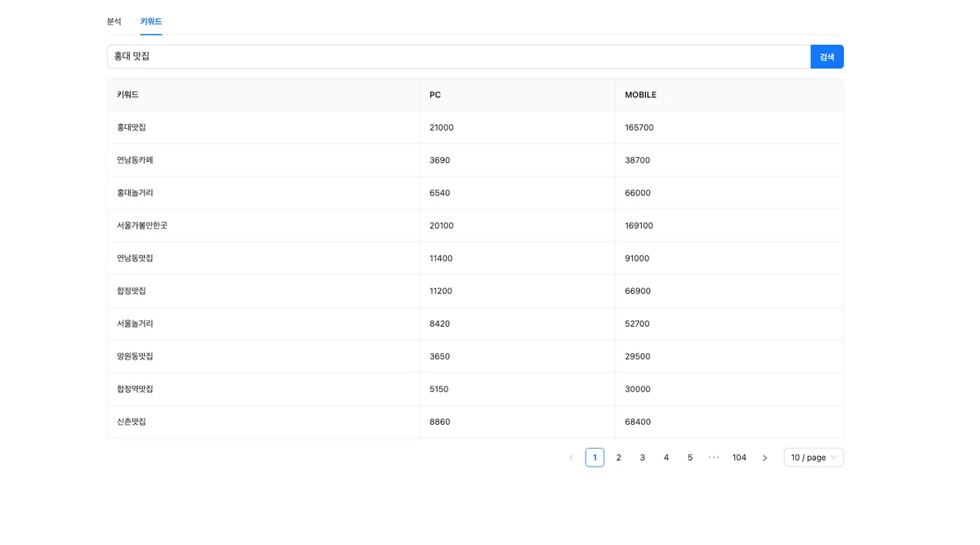Select the 키워드 tab
The image size is (980, 545).
[x=151, y=21]
